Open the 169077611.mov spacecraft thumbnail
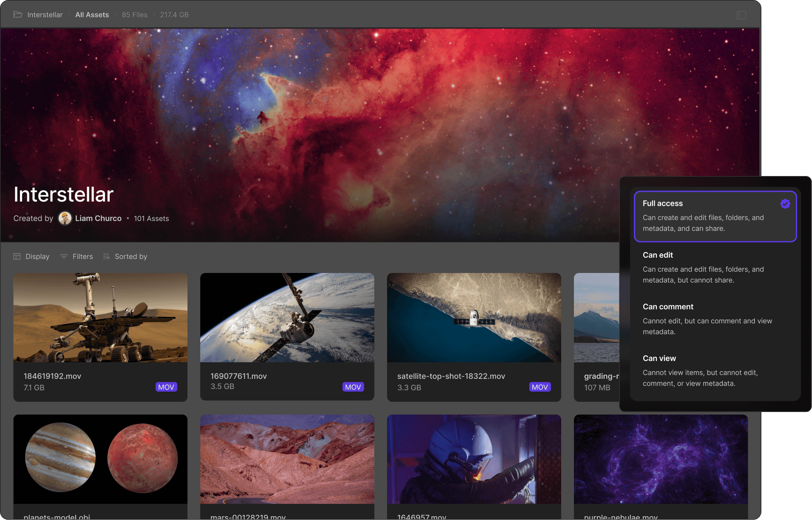 [x=287, y=318]
